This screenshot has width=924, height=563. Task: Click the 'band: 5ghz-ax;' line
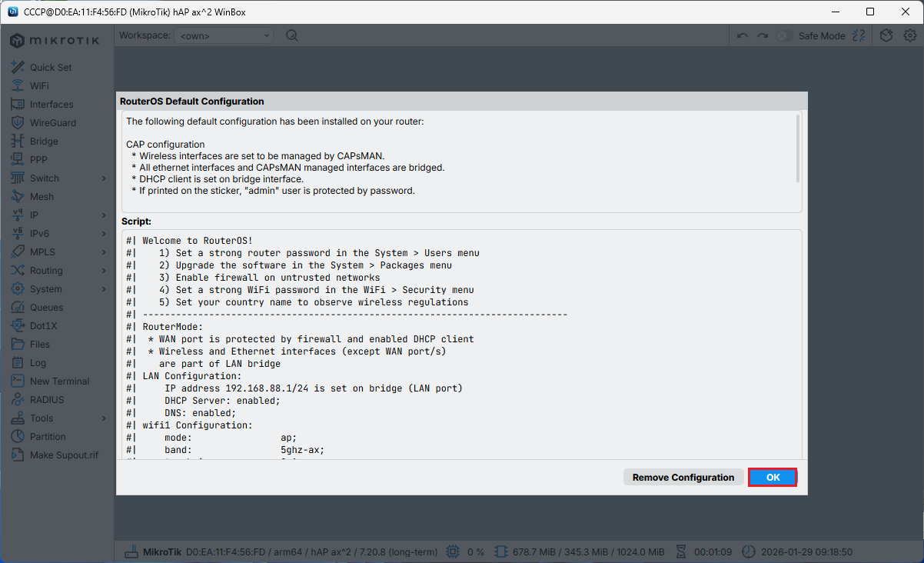(244, 450)
